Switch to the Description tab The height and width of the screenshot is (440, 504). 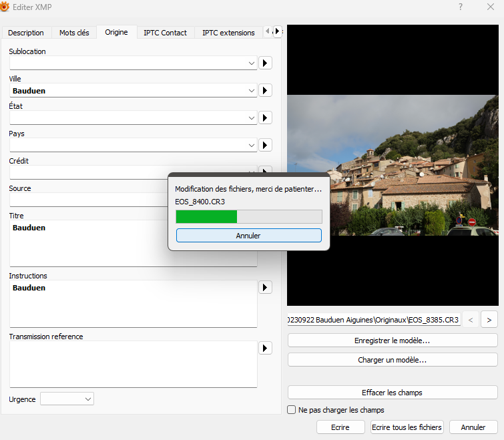point(26,33)
